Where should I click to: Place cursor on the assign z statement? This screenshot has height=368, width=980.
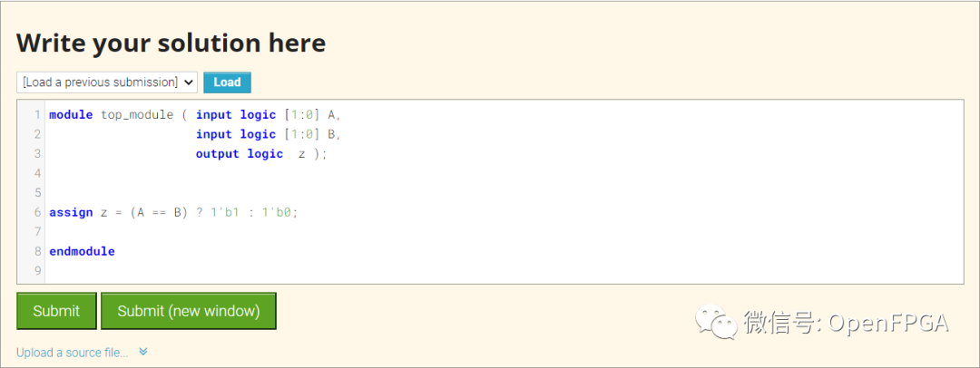(172, 212)
